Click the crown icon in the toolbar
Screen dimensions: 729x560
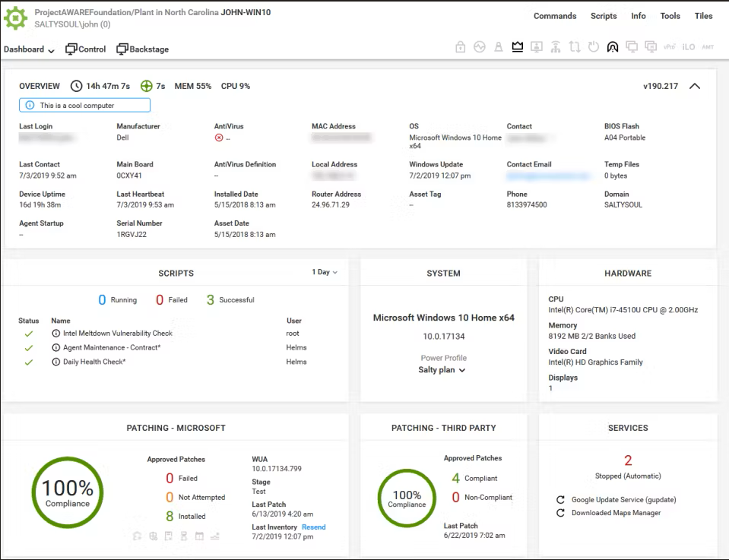(x=518, y=47)
